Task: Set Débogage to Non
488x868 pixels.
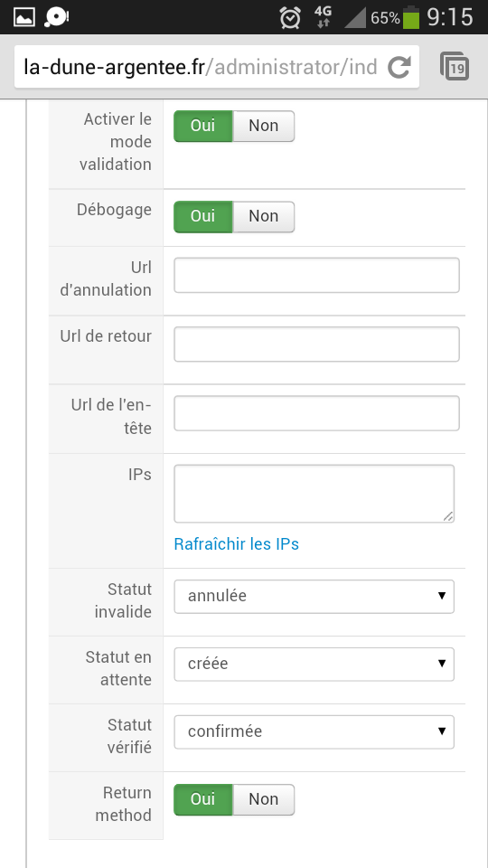Action: click(x=263, y=216)
